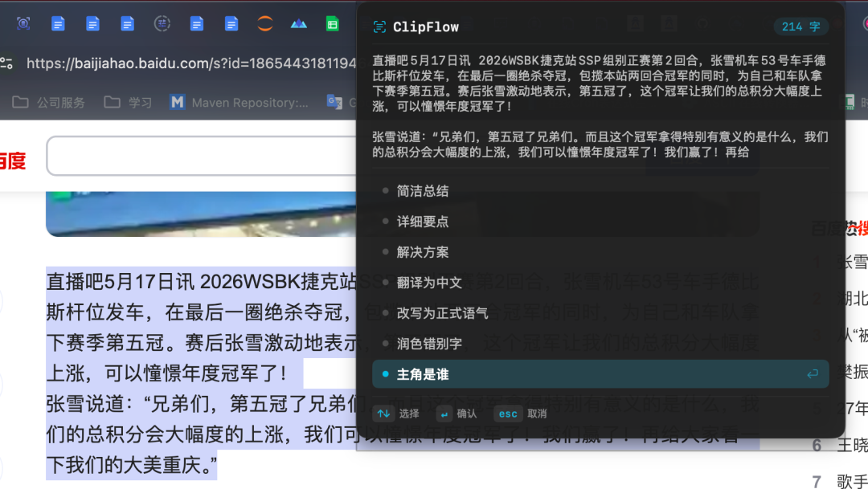Image resolution: width=868 pixels, height=489 pixels.
Task: Open the Maven Repository bookmark
Action: pyautogui.click(x=240, y=102)
